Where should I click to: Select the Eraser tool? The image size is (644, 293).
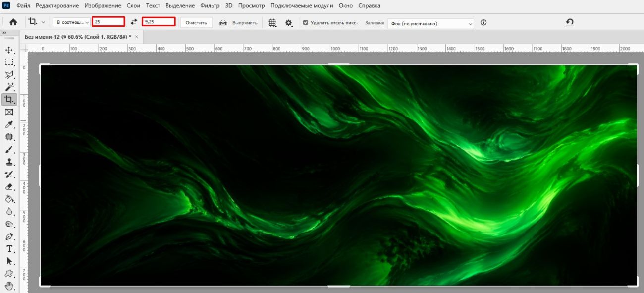click(x=9, y=187)
